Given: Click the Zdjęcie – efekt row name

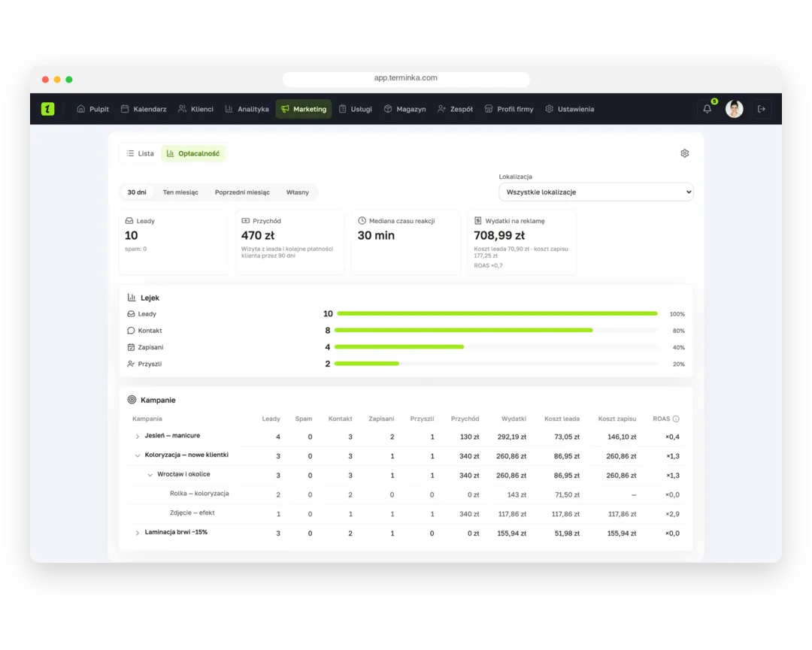Looking at the screenshot, I should 192,512.
